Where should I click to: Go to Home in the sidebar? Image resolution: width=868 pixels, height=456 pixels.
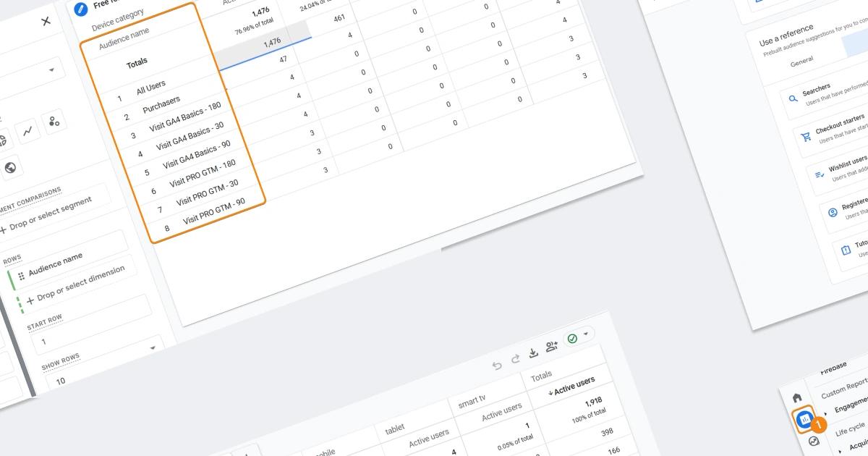click(796, 398)
